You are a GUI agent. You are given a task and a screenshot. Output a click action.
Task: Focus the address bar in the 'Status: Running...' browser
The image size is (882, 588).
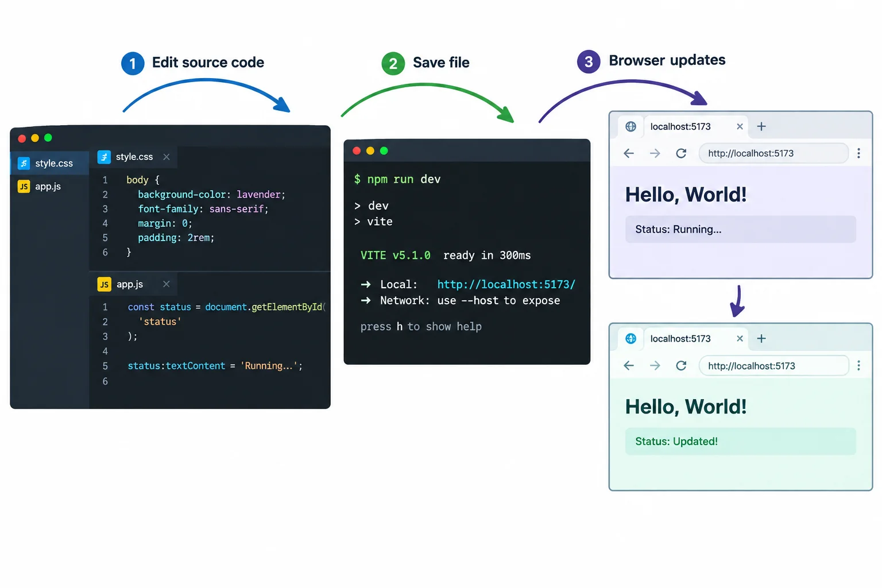point(773,153)
